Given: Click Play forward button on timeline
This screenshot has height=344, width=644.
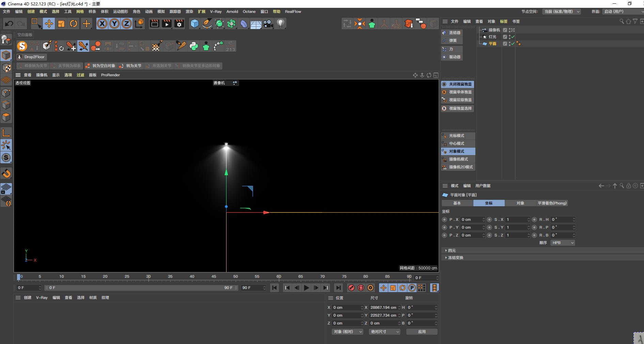Looking at the screenshot, I should (306, 288).
